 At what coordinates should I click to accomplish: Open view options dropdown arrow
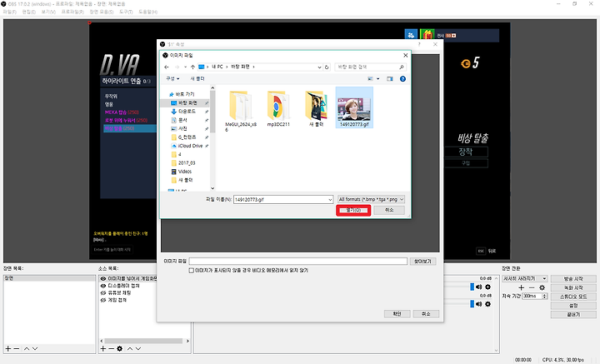coord(378,79)
